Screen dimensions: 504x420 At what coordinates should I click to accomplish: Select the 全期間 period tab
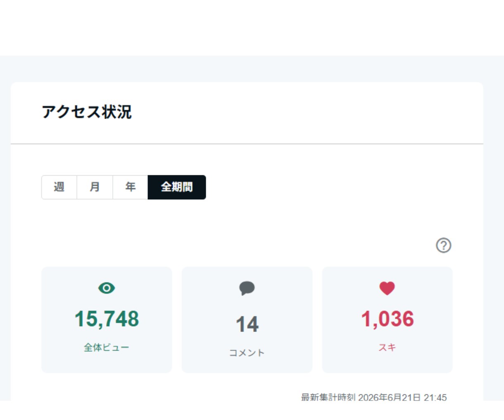click(177, 187)
